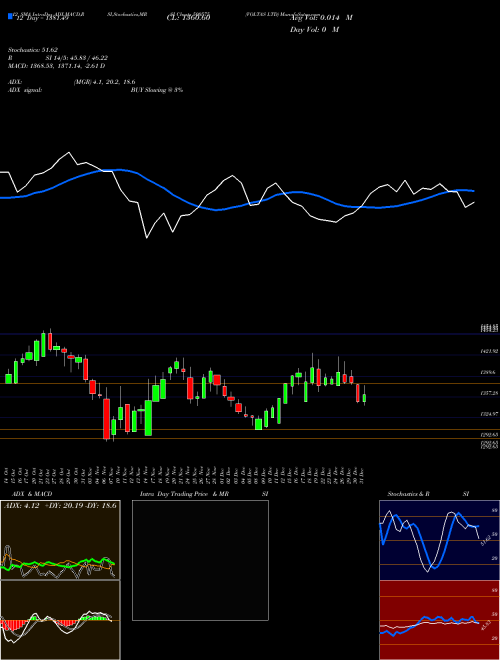Click the 'Intra Day Trading Price & MR' title
The image size is (500, 660).
point(184,494)
